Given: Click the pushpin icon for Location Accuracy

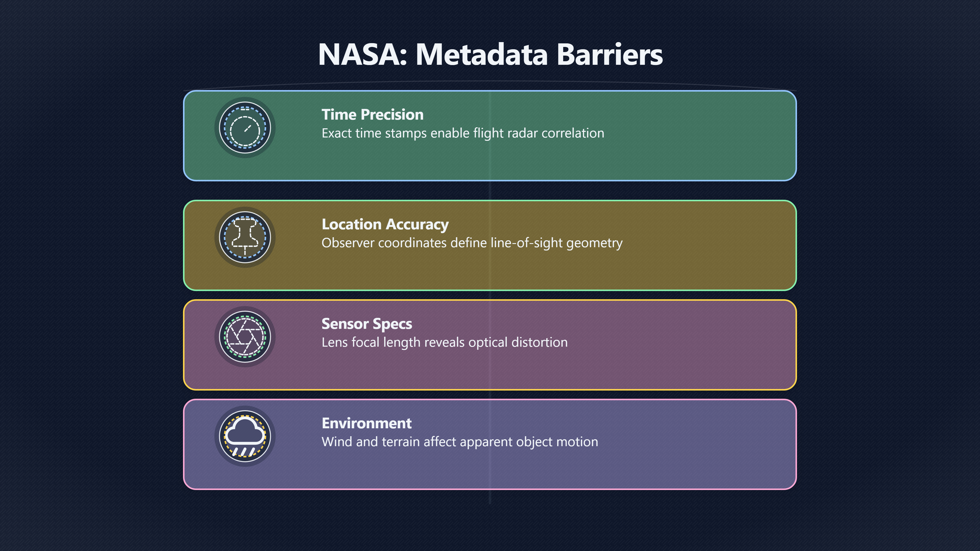Looking at the screenshot, I should pyautogui.click(x=245, y=237).
